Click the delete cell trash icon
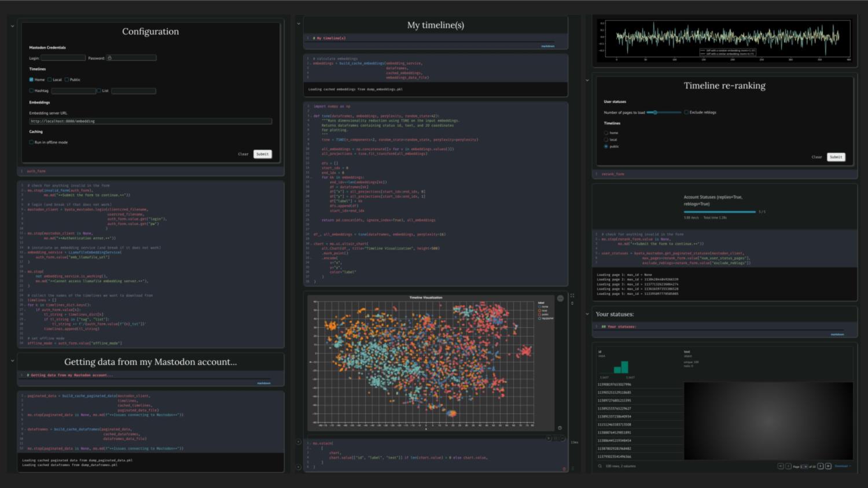 (x=564, y=469)
